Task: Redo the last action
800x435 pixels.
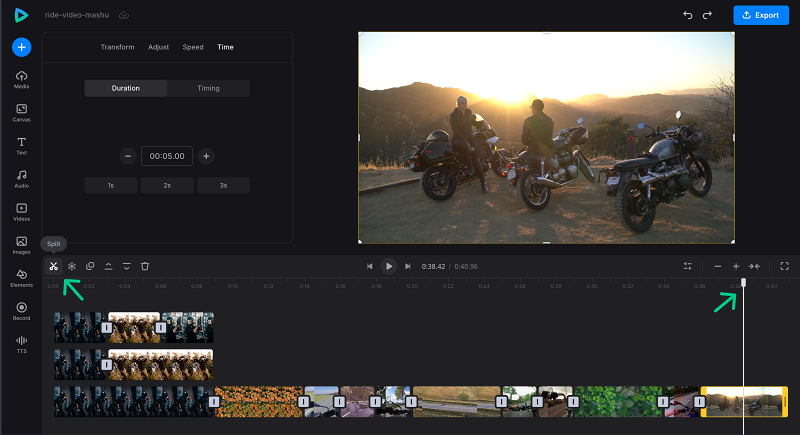Action: point(707,15)
